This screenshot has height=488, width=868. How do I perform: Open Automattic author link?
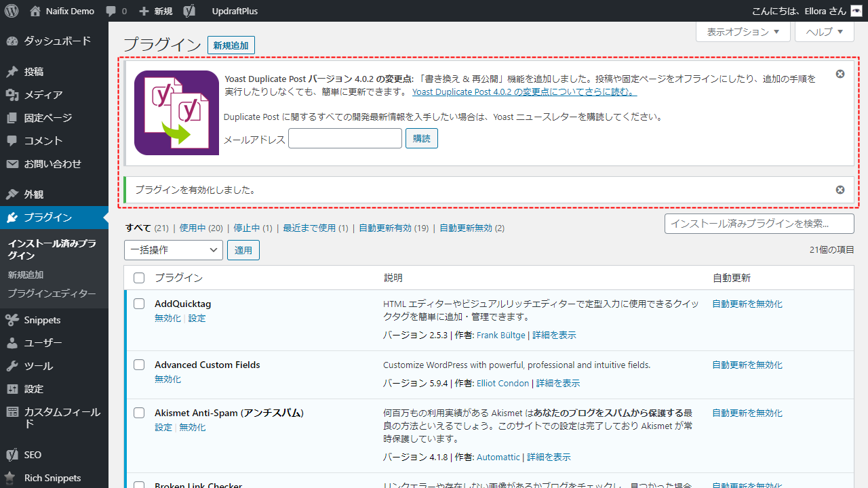[498, 457]
